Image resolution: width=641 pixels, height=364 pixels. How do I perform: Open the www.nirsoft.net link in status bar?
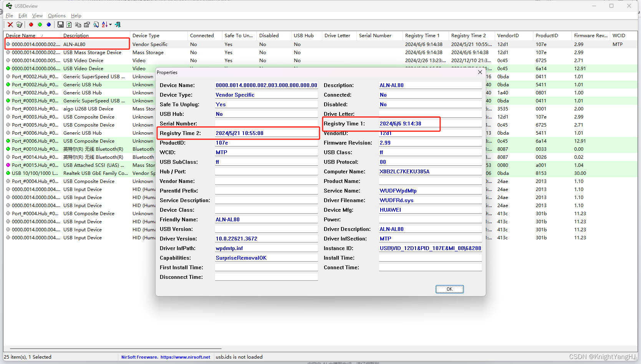[x=185, y=357]
